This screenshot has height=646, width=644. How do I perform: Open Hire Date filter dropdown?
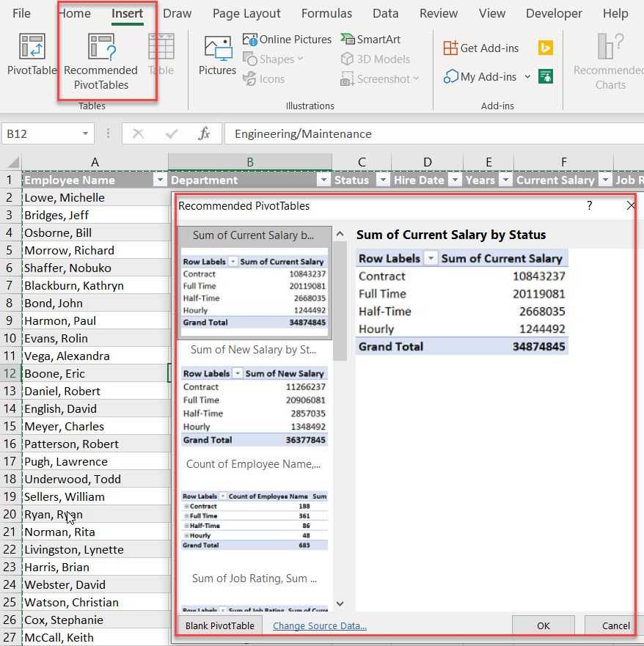click(x=455, y=180)
